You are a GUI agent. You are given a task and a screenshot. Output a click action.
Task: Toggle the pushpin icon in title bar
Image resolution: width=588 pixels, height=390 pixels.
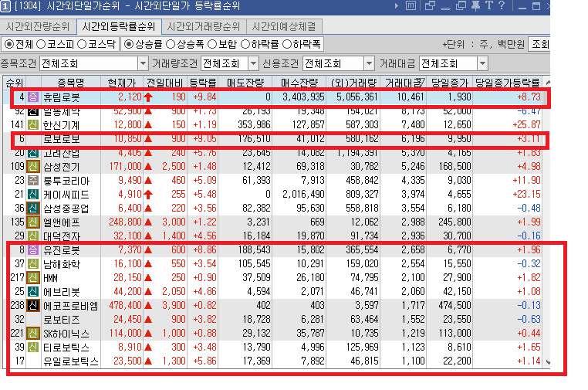(x=475, y=5)
